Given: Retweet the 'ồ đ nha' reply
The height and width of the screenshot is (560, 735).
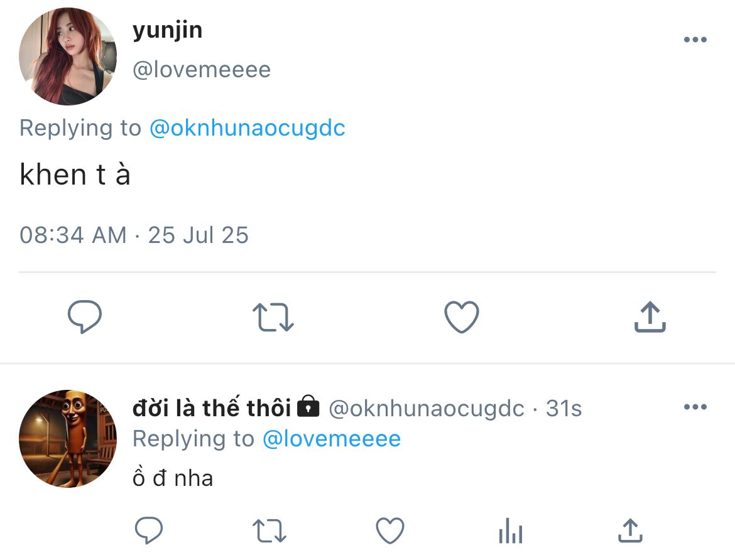Looking at the screenshot, I should click(x=269, y=530).
